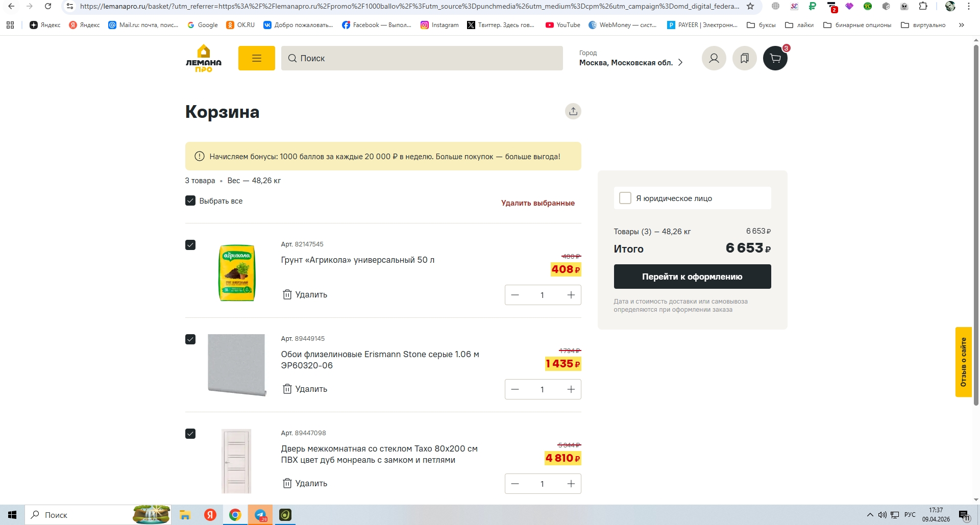The width and height of the screenshot is (980, 525).
Task: Decrease quantity of Агрикола soil
Action: point(515,295)
